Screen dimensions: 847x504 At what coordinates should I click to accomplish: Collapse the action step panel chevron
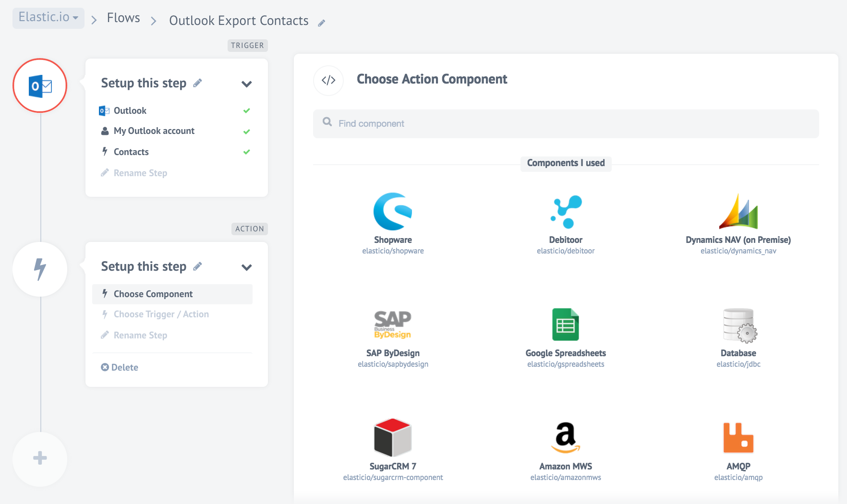(x=247, y=267)
